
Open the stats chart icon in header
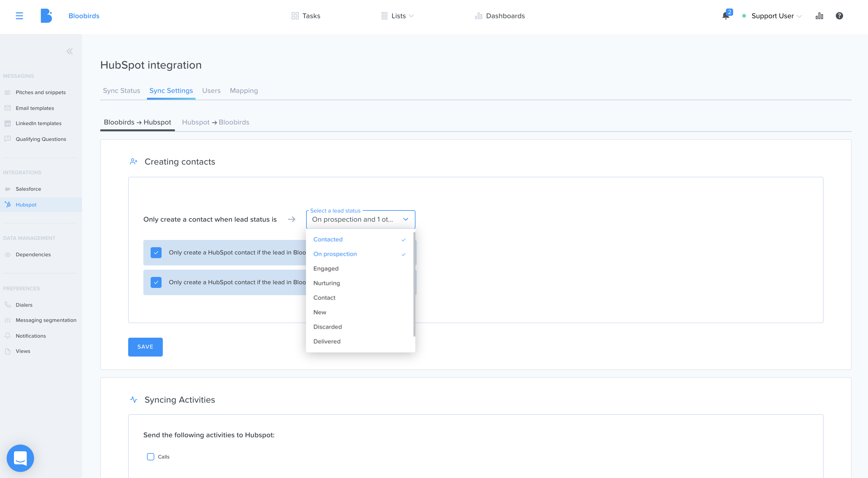[x=819, y=16]
